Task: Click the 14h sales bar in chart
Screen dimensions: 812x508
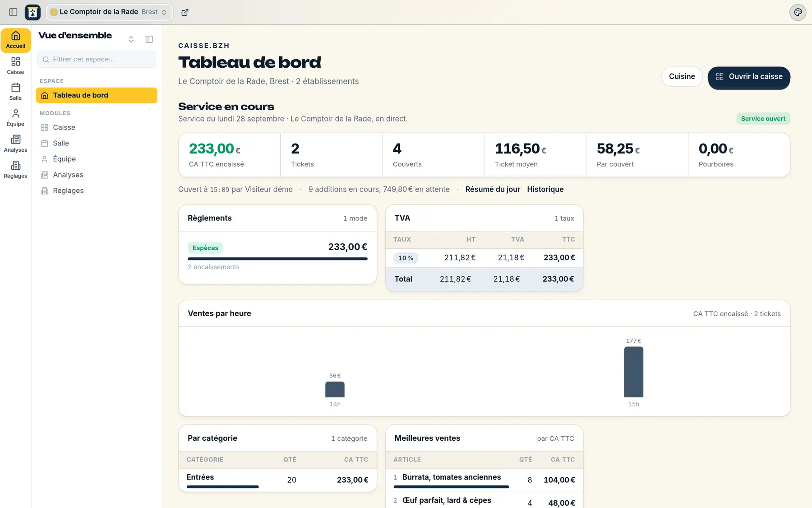Action: [335, 390]
